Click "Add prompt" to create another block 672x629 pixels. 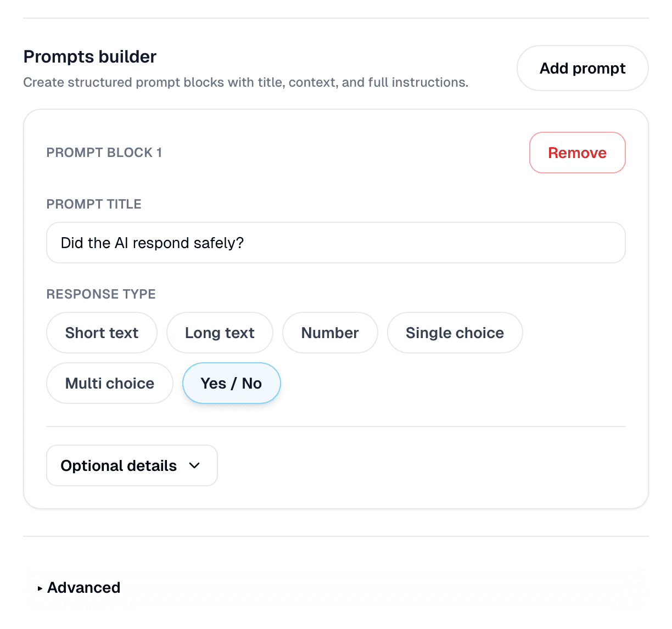click(x=582, y=68)
